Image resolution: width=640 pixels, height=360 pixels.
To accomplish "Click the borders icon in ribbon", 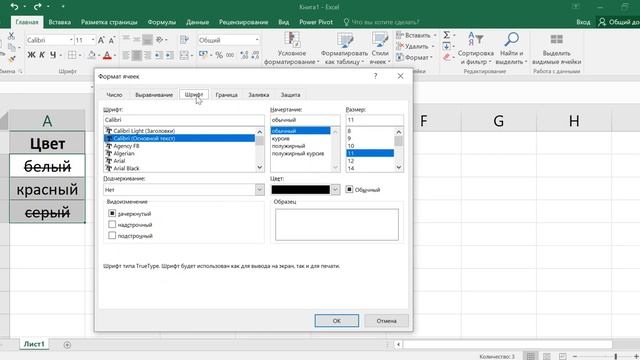I will point(72,55).
